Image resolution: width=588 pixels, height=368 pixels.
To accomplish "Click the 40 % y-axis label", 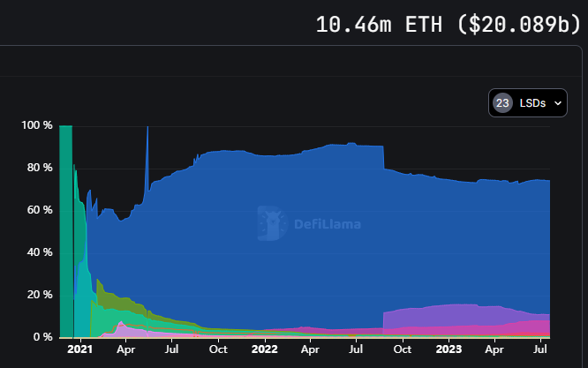I will 39,252.
